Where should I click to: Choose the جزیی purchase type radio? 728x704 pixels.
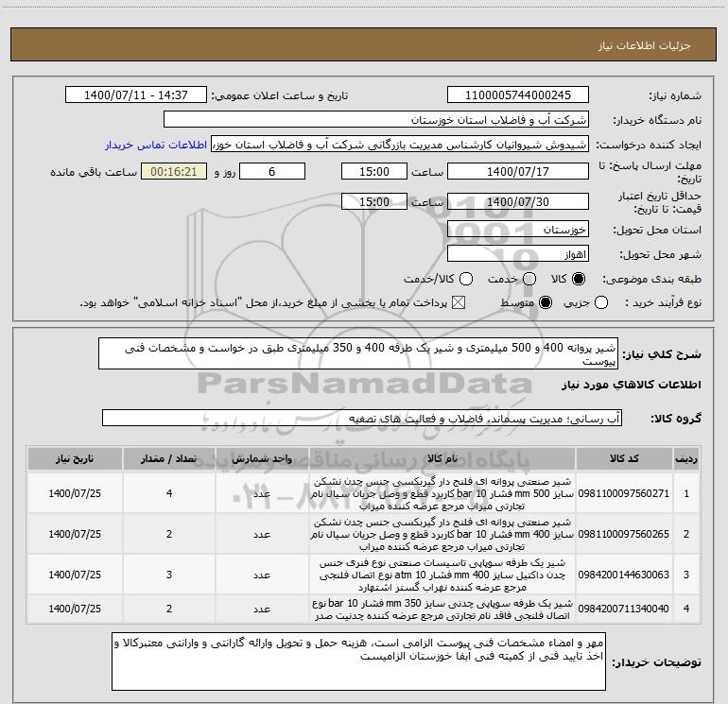point(601,303)
